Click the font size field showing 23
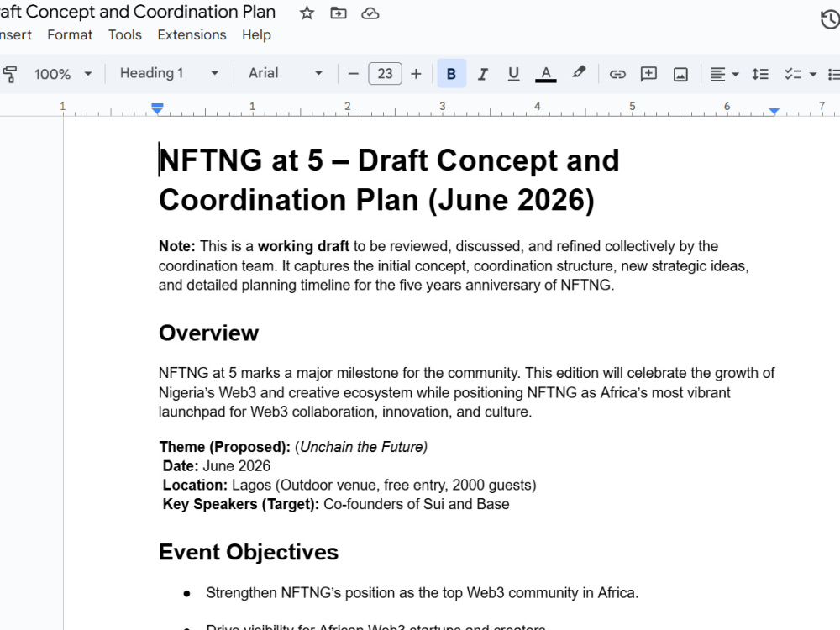This screenshot has width=840, height=630. [386, 74]
